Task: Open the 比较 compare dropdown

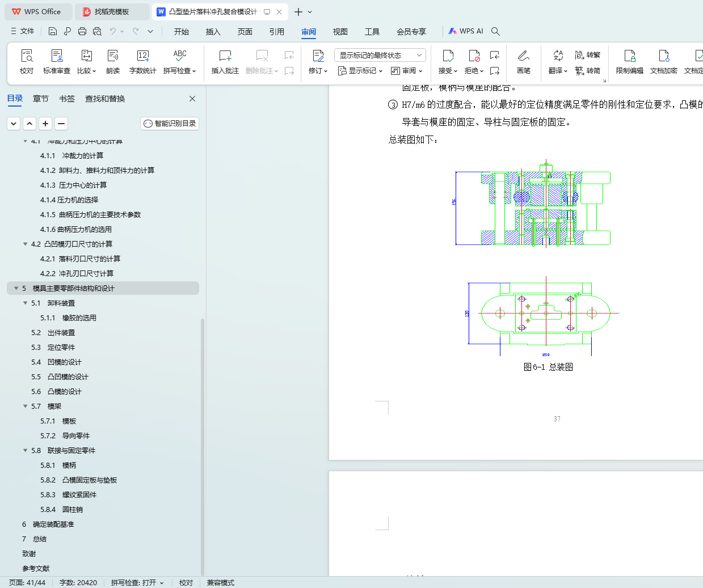Action: tap(87, 71)
